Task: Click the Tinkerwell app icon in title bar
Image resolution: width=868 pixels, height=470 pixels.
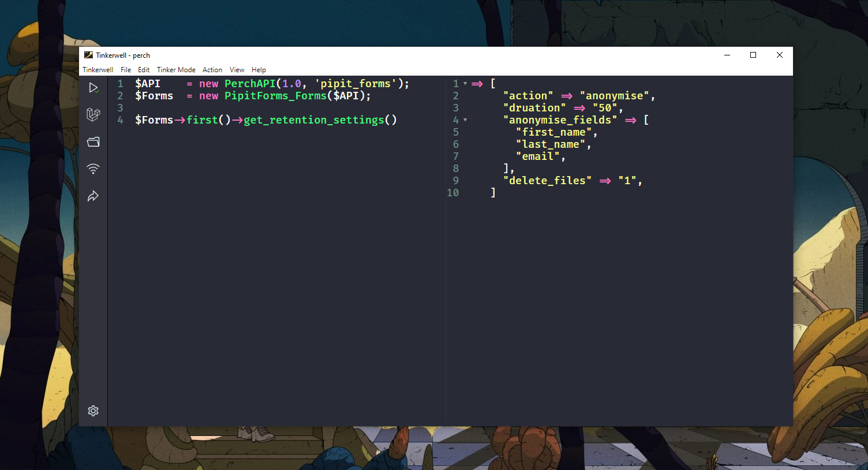Action: point(88,55)
